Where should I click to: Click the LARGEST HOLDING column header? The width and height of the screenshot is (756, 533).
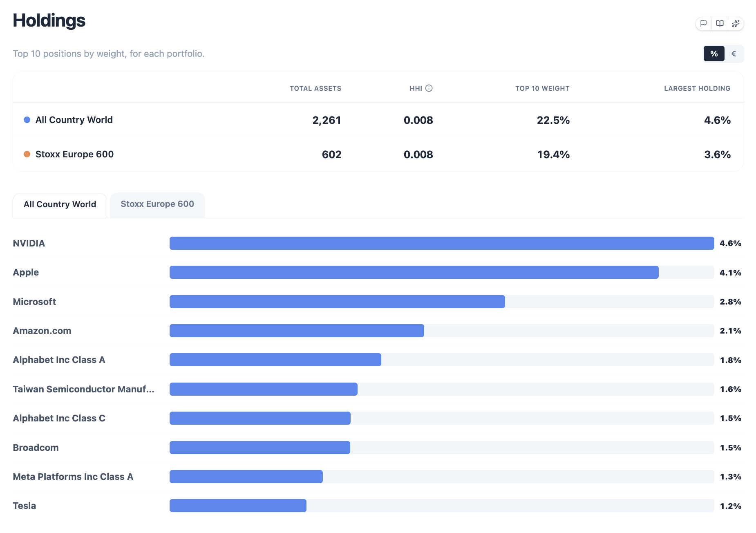point(697,88)
